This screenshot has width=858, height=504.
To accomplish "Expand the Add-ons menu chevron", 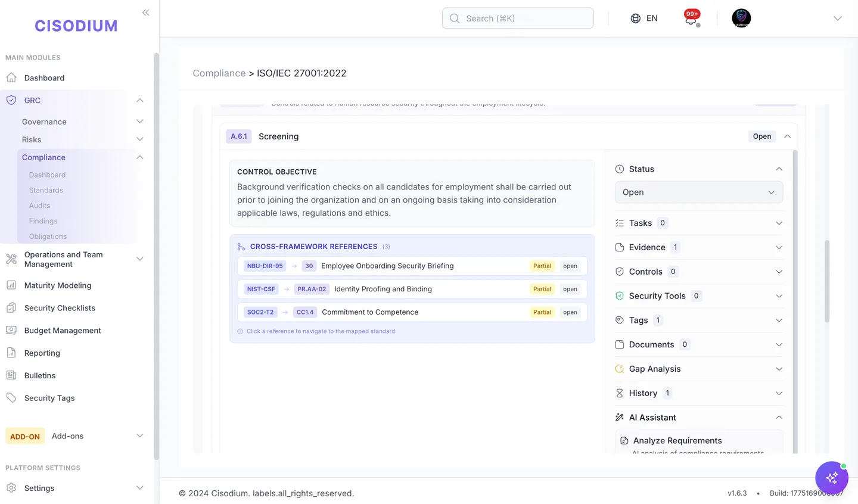I will [140, 436].
